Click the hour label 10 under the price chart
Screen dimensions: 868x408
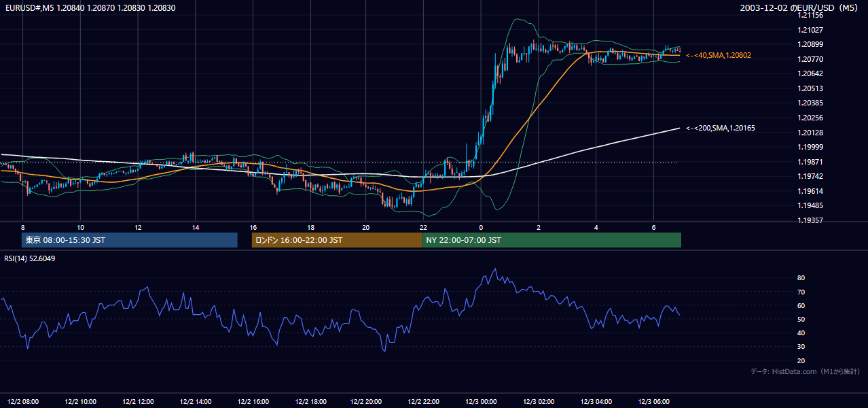click(80, 227)
